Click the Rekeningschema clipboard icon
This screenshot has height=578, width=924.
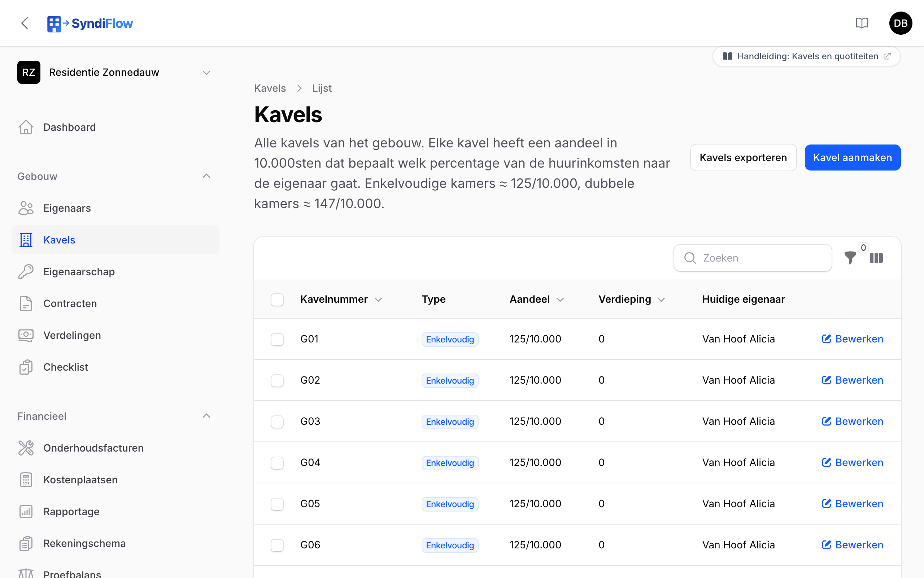click(26, 543)
